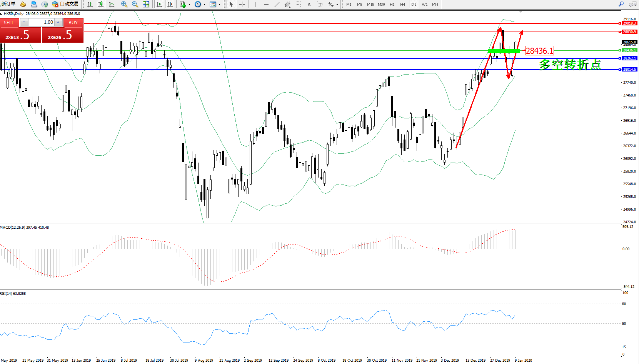Enable chart auto scroll icon

(159, 4)
